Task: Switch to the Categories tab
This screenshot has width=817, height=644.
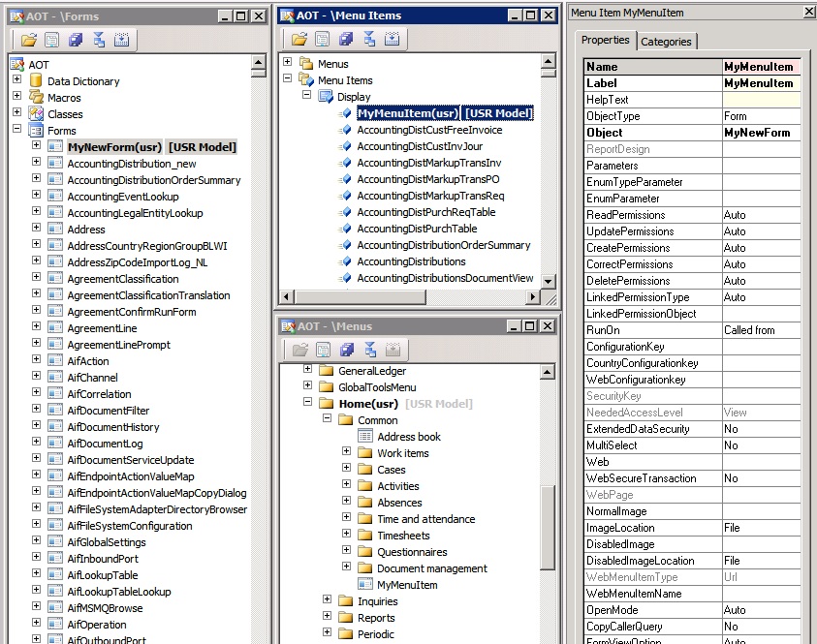Action: (x=666, y=42)
